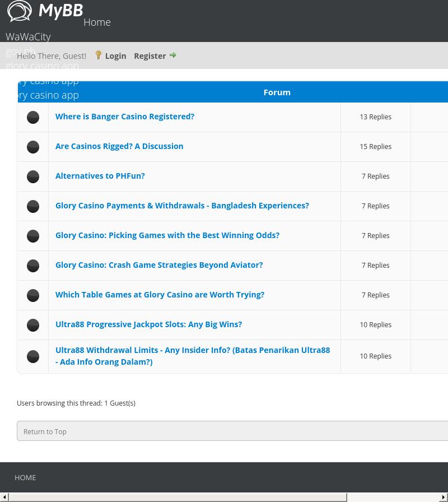Click the horizontal scrollbar left arrow
448x502 pixels.
coord(4,497)
